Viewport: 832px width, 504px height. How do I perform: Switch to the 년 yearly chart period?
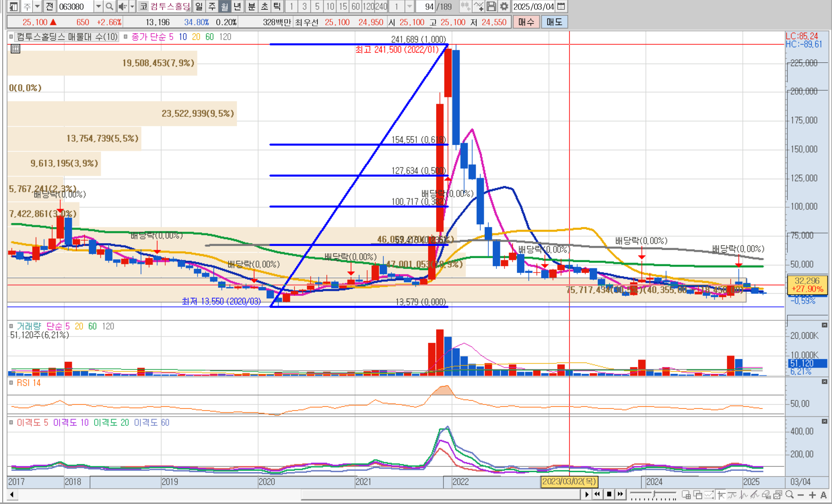tap(237, 6)
